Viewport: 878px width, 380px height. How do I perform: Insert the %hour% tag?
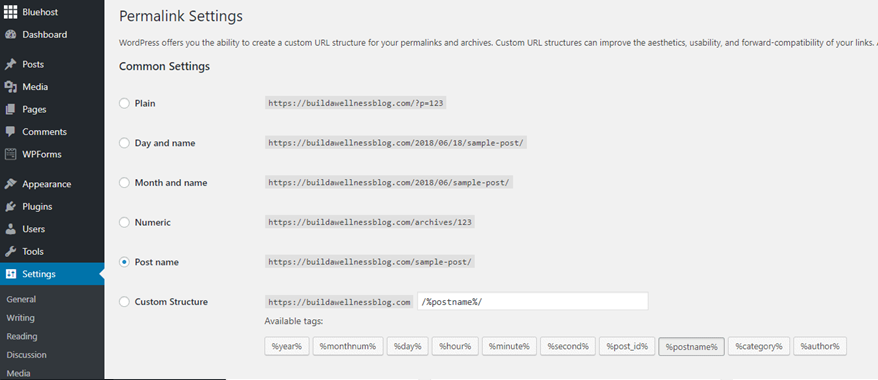[x=455, y=346]
